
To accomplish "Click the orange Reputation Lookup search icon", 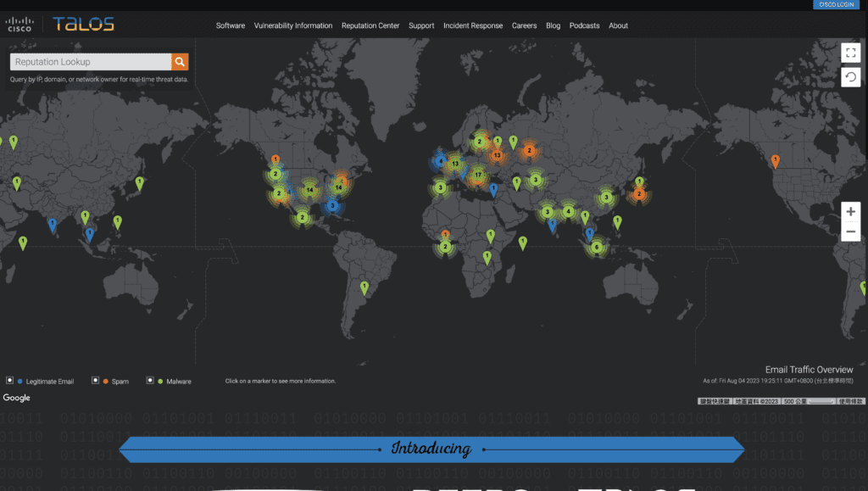I will (180, 62).
